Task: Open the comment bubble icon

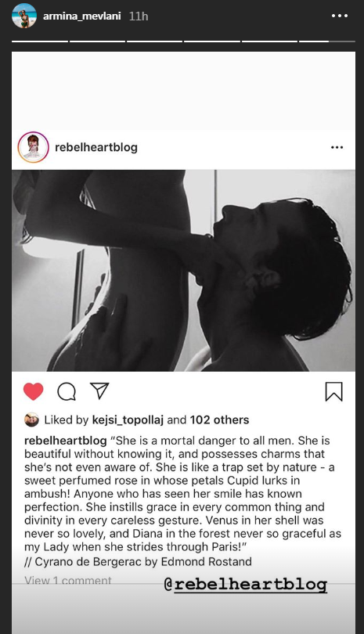Action: tap(67, 391)
